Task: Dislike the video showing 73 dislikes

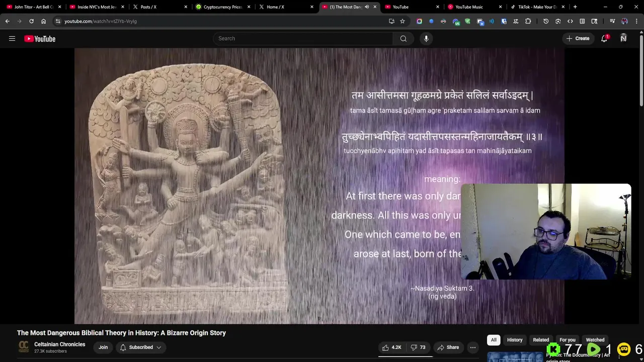Action: [x=418, y=347]
